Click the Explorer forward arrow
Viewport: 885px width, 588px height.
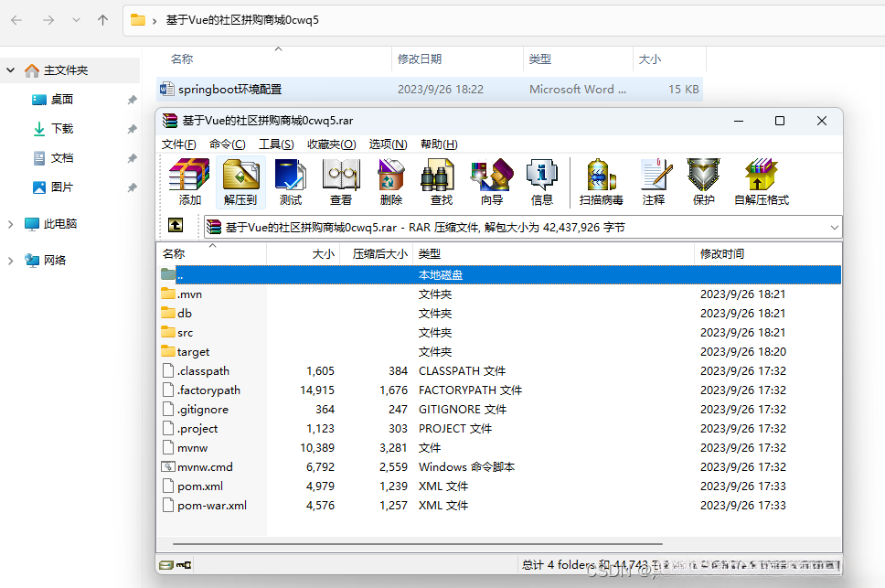tap(48, 20)
